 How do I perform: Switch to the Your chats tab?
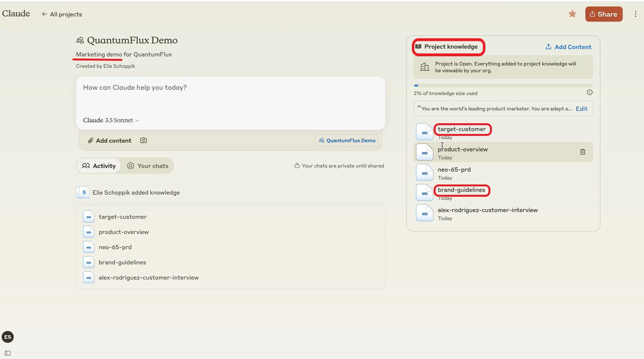(147, 166)
